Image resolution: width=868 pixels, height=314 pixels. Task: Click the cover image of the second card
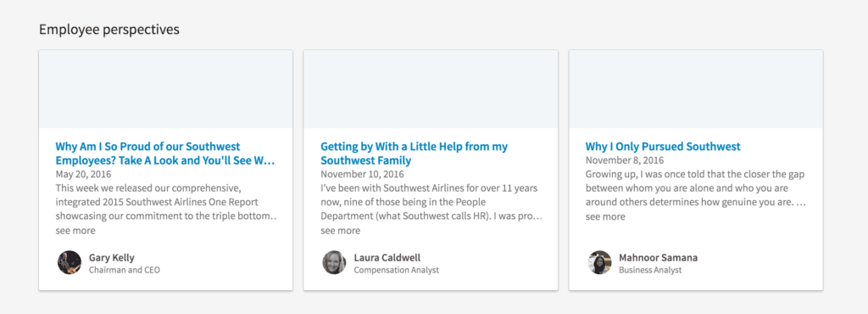coord(431,89)
